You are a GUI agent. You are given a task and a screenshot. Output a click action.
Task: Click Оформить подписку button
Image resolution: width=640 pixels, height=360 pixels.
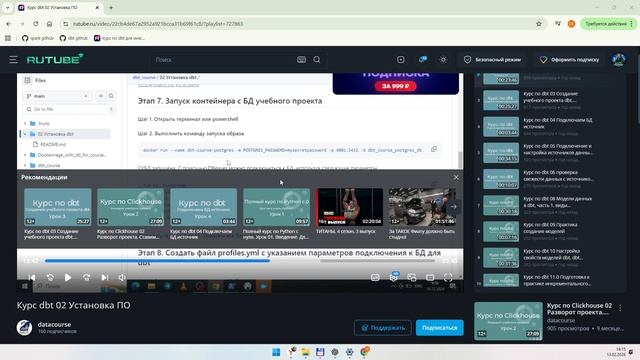[569, 60]
